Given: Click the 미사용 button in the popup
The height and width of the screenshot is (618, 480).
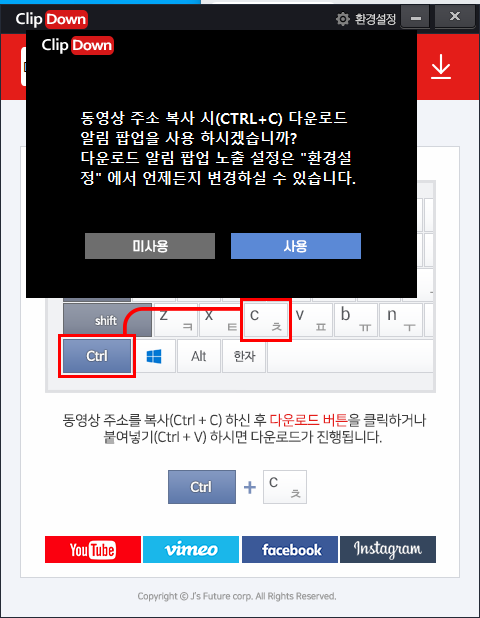Looking at the screenshot, I should pyautogui.click(x=150, y=246).
